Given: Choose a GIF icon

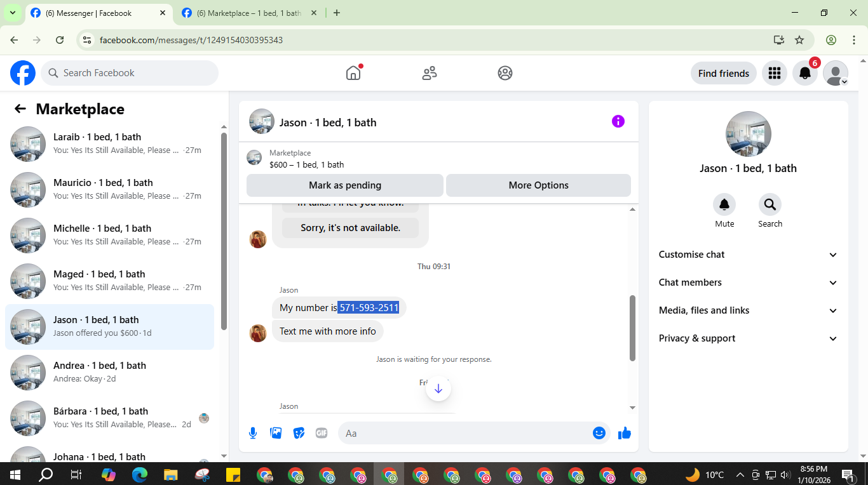Looking at the screenshot, I should (x=322, y=433).
